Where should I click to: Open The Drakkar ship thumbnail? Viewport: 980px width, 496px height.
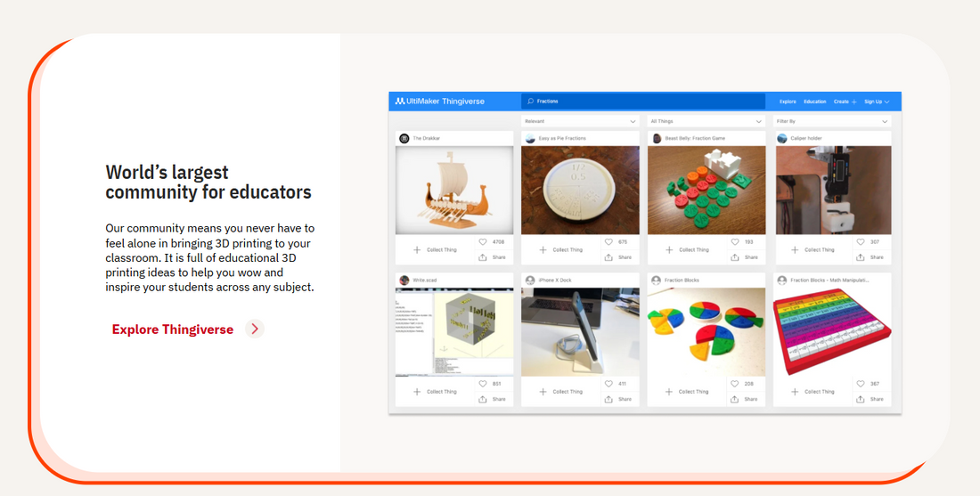(454, 190)
